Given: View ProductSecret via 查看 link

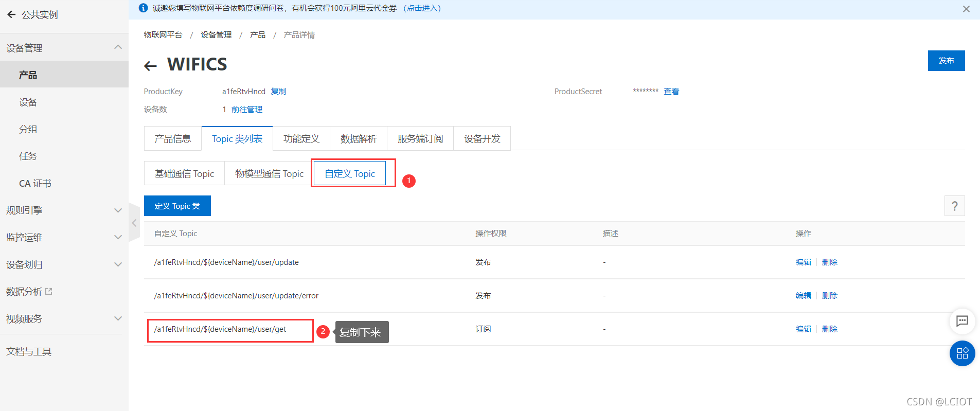Looking at the screenshot, I should point(671,91).
